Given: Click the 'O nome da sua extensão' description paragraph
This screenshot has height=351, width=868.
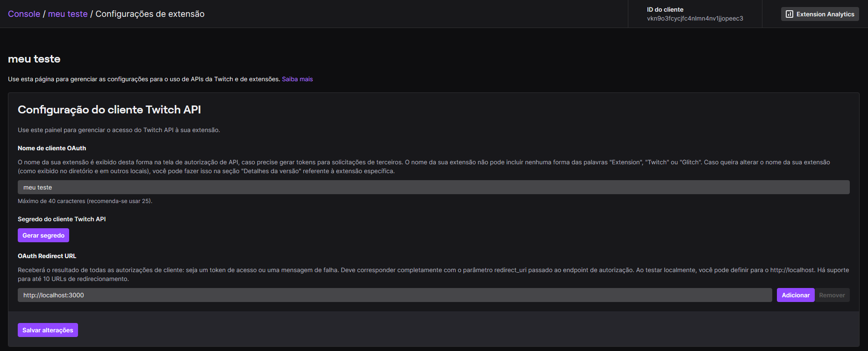Looking at the screenshot, I should tap(424, 167).
